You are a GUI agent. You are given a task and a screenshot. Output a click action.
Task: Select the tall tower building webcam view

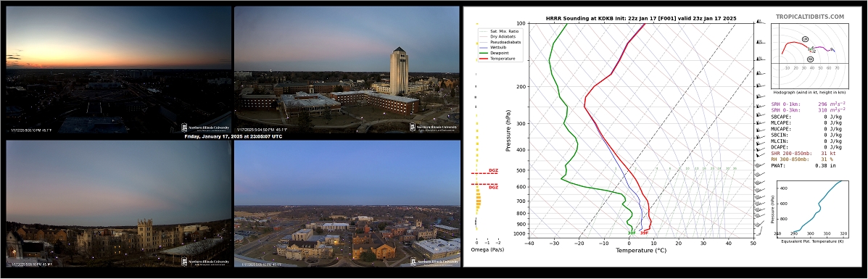pos(347,70)
